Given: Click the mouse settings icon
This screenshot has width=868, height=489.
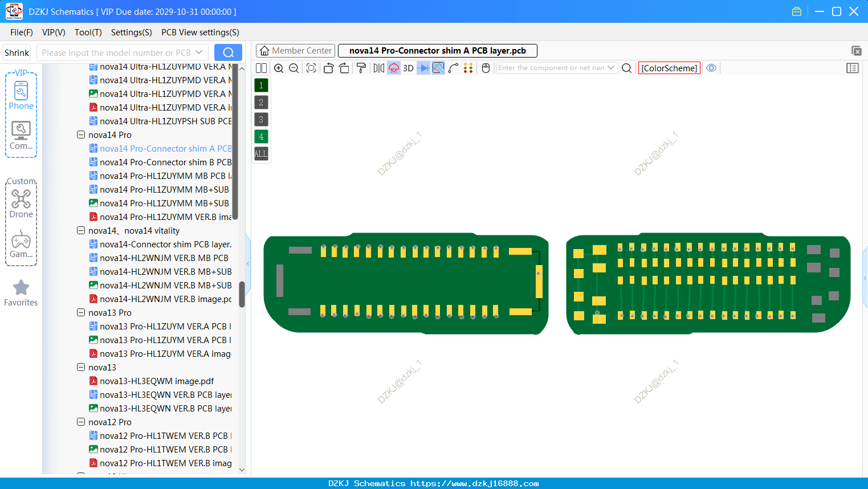Looking at the screenshot, I should pyautogui.click(x=486, y=68).
